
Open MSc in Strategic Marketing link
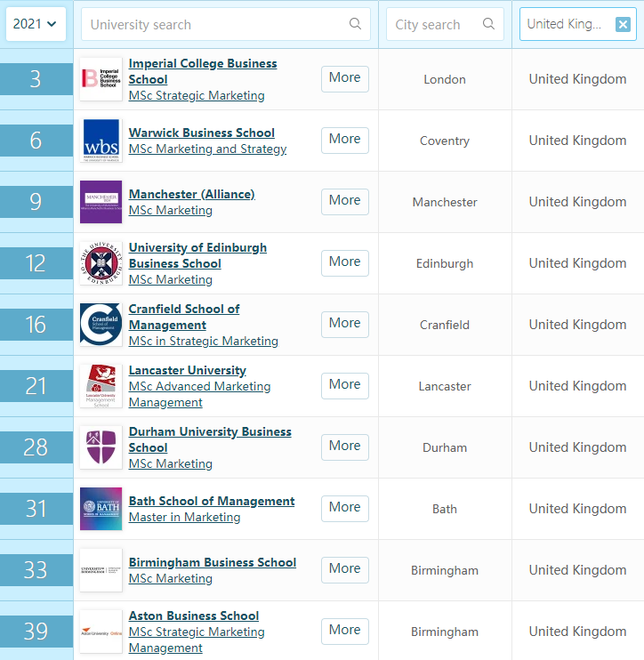click(204, 341)
